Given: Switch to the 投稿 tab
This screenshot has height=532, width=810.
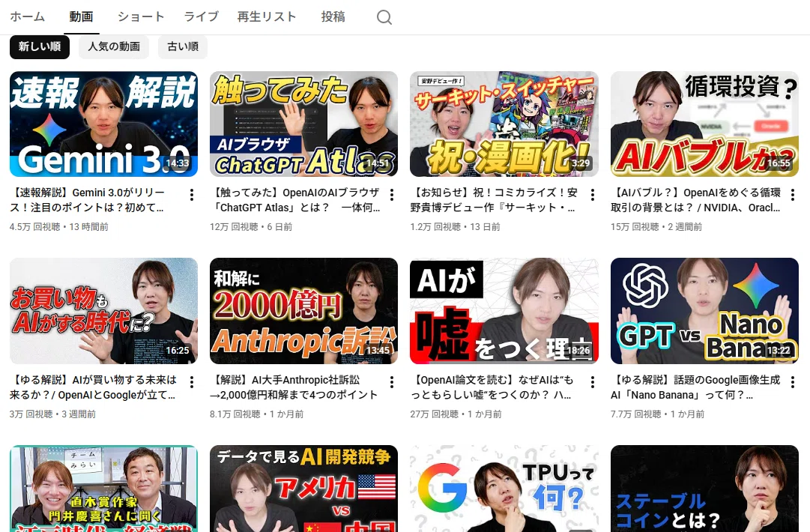Looking at the screenshot, I should click(333, 16).
